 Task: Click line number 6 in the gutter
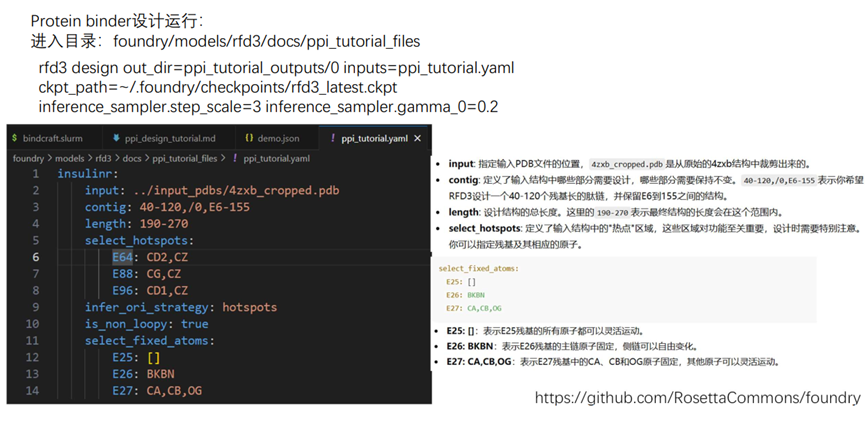[35, 257]
